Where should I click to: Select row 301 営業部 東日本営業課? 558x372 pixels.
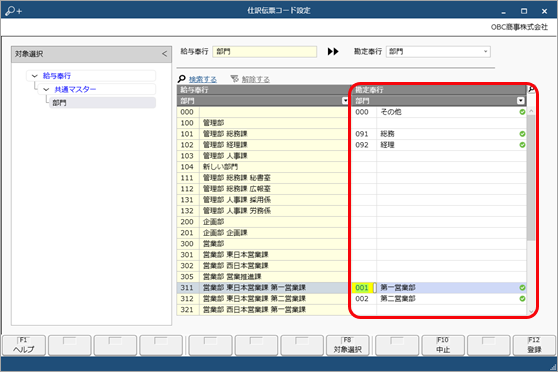click(x=264, y=255)
